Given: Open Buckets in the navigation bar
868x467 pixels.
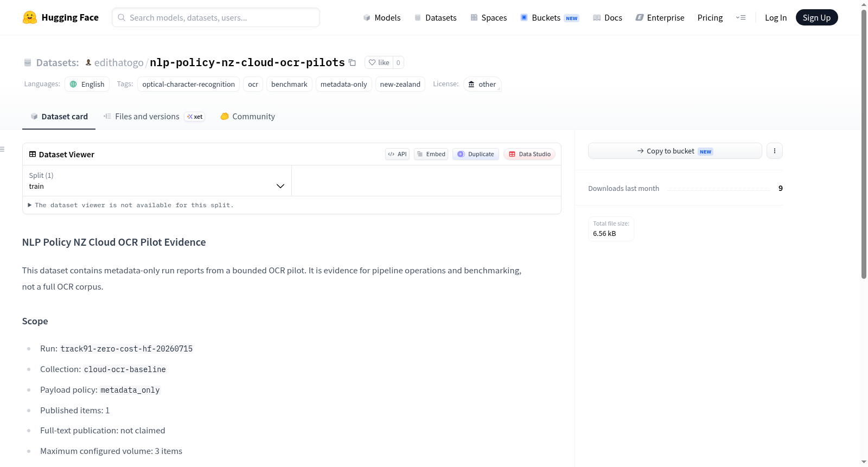Looking at the screenshot, I should [x=550, y=17].
